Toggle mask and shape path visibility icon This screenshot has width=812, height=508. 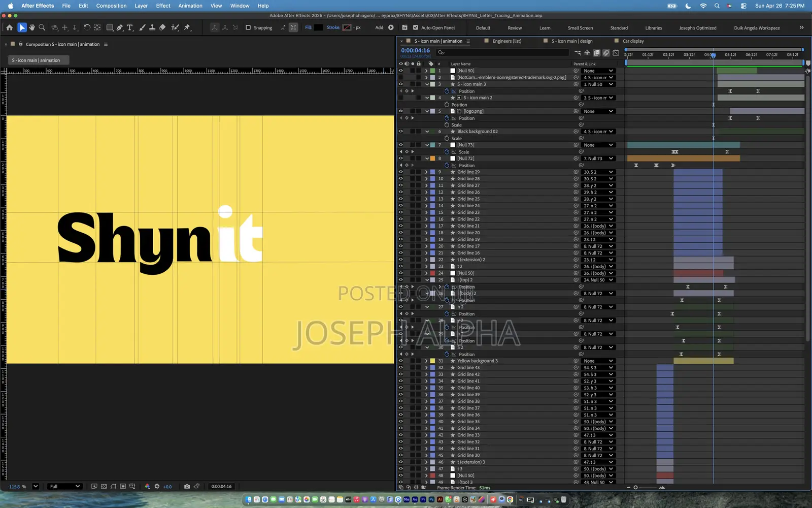(113, 486)
